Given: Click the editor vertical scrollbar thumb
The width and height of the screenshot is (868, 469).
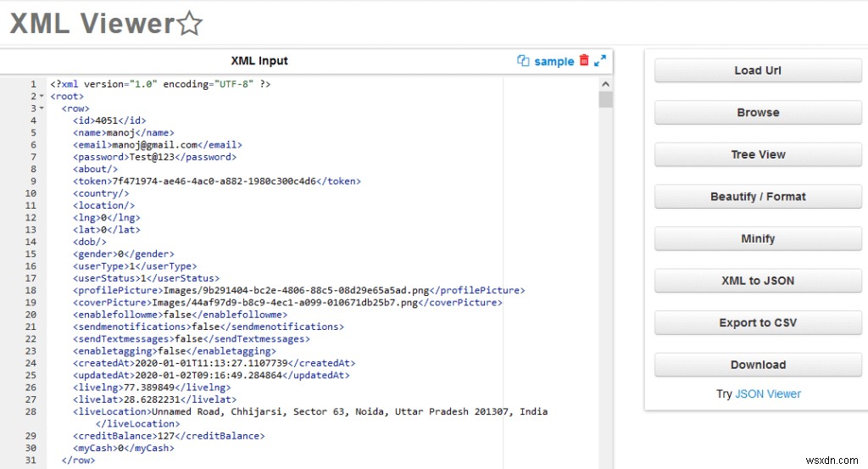Looking at the screenshot, I should pos(605,100).
